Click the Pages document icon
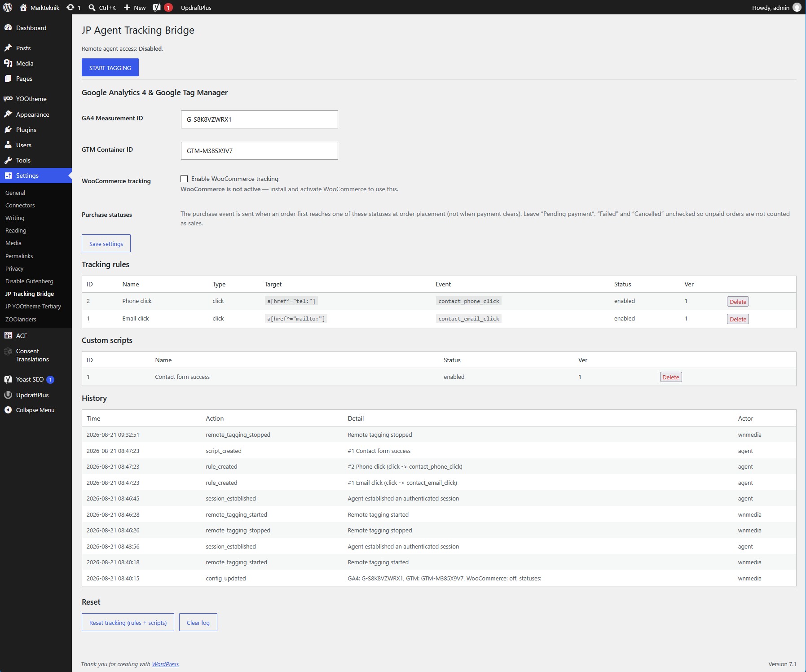The image size is (806, 672). pos(8,79)
